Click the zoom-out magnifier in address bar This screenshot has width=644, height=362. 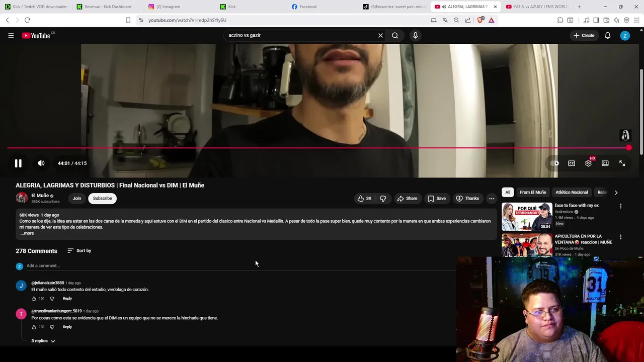456,20
